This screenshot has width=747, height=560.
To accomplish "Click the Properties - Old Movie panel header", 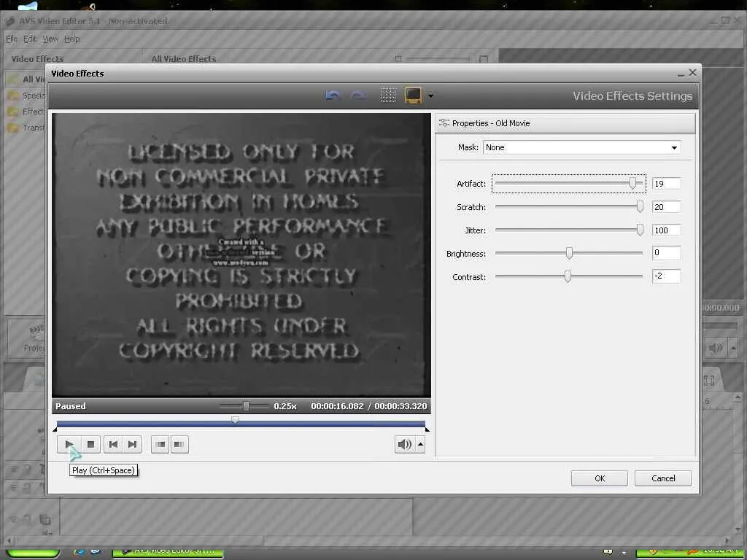I will [x=565, y=123].
